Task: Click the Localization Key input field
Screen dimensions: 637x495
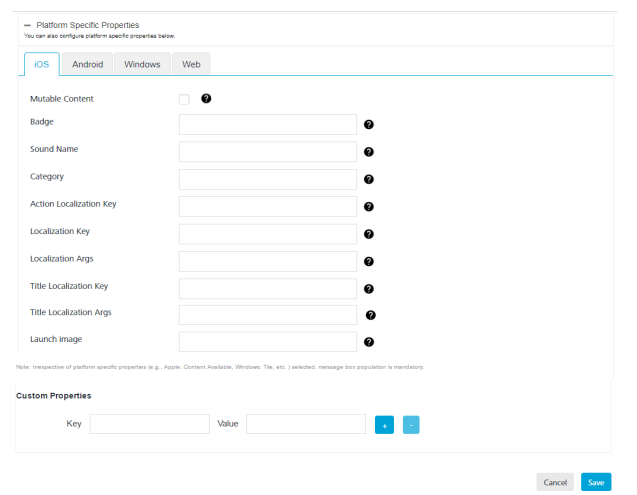Action: (x=268, y=234)
